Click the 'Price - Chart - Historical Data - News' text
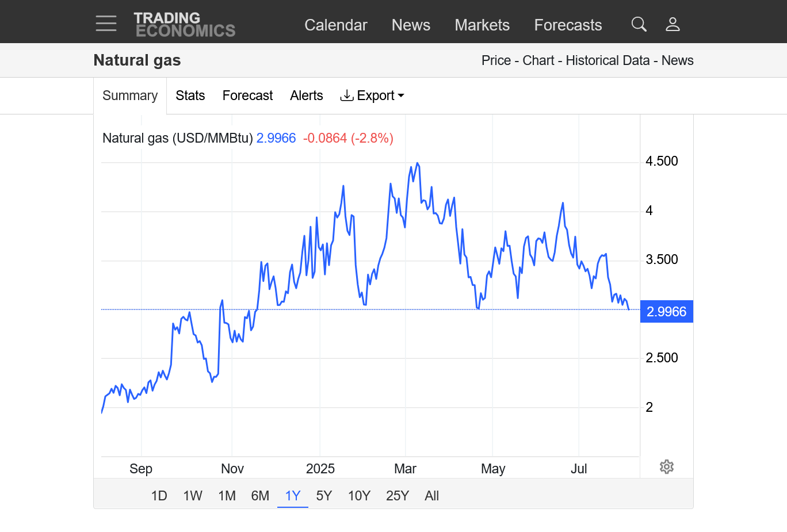787x532 pixels. coord(587,60)
